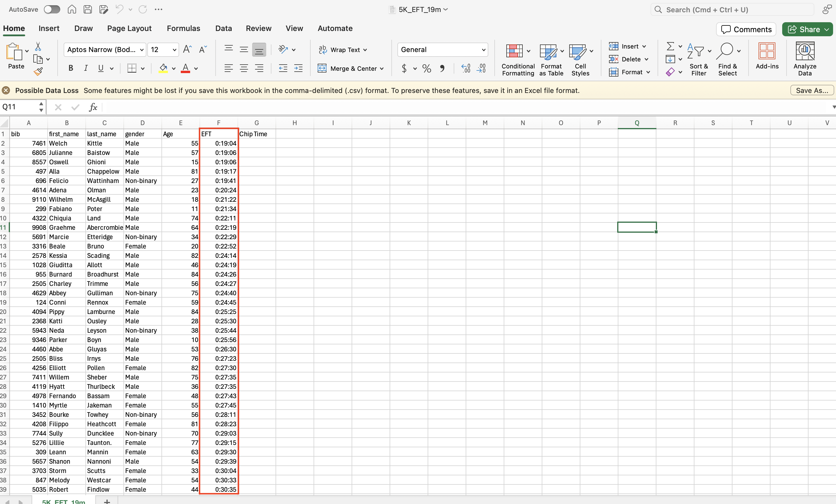The image size is (836, 504).
Task: Toggle Bold formatting
Action: (70, 68)
